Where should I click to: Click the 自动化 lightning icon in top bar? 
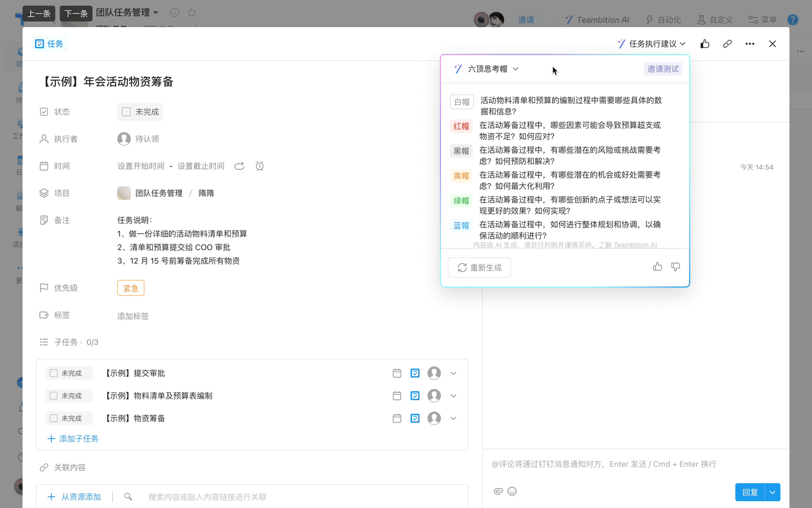click(x=650, y=19)
